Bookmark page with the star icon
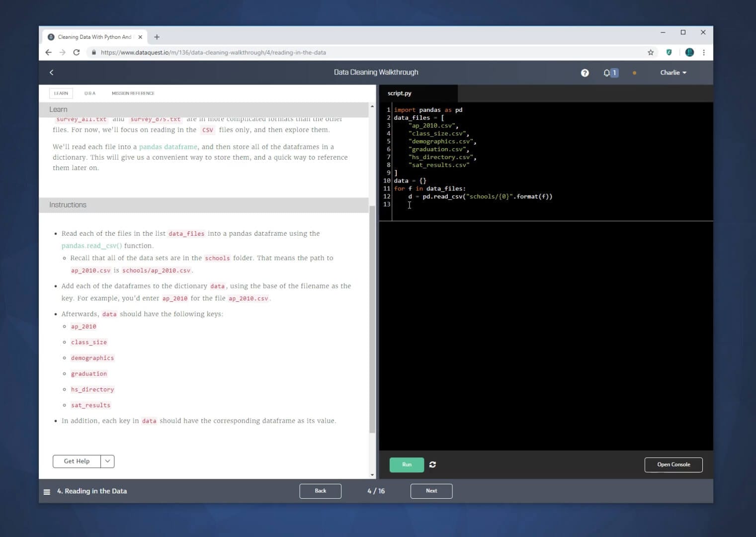 [650, 52]
